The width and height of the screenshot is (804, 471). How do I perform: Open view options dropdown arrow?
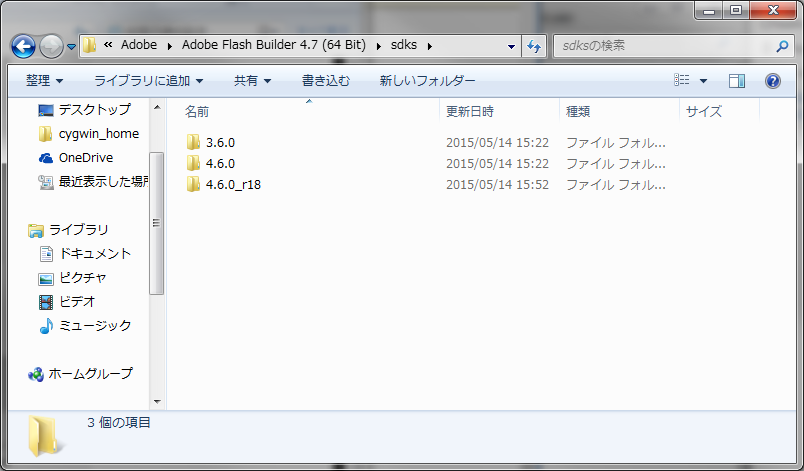tap(704, 80)
